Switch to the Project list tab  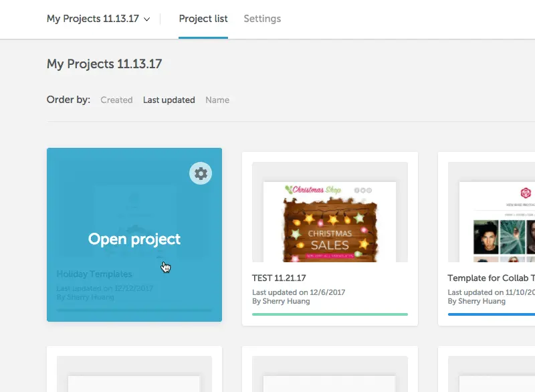coord(203,19)
